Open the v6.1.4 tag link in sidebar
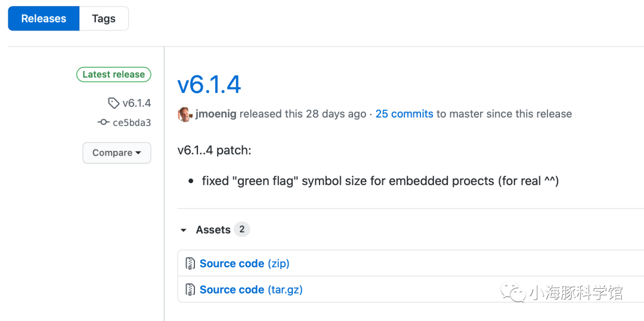This screenshot has width=644, height=321. 137,103
